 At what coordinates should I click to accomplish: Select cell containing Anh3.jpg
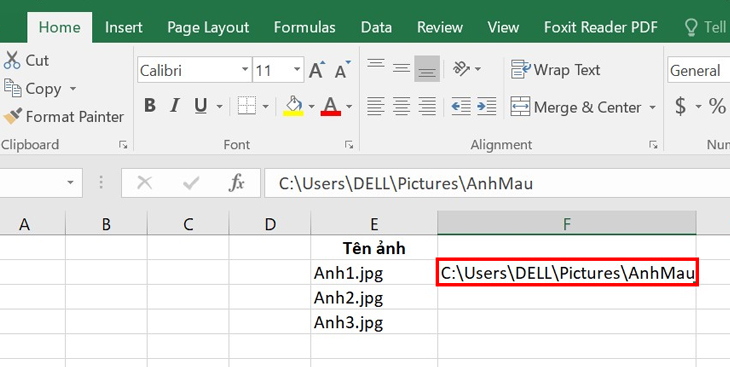tap(374, 322)
